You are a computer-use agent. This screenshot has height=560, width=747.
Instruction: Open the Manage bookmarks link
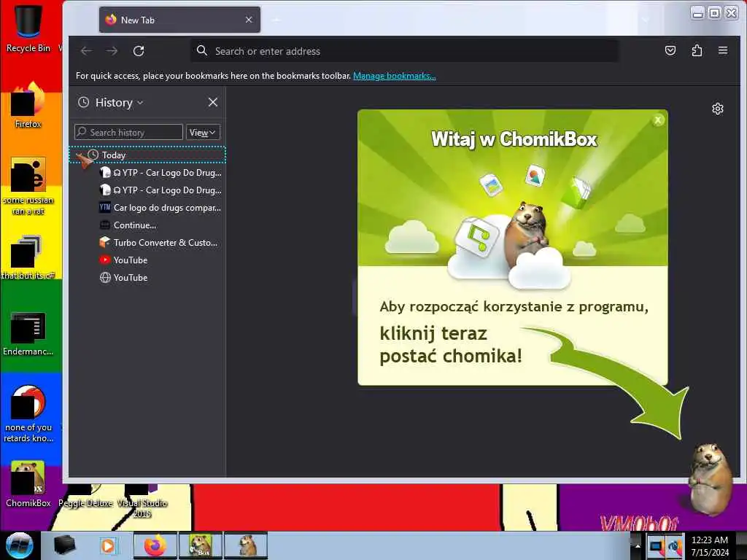(x=394, y=76)
